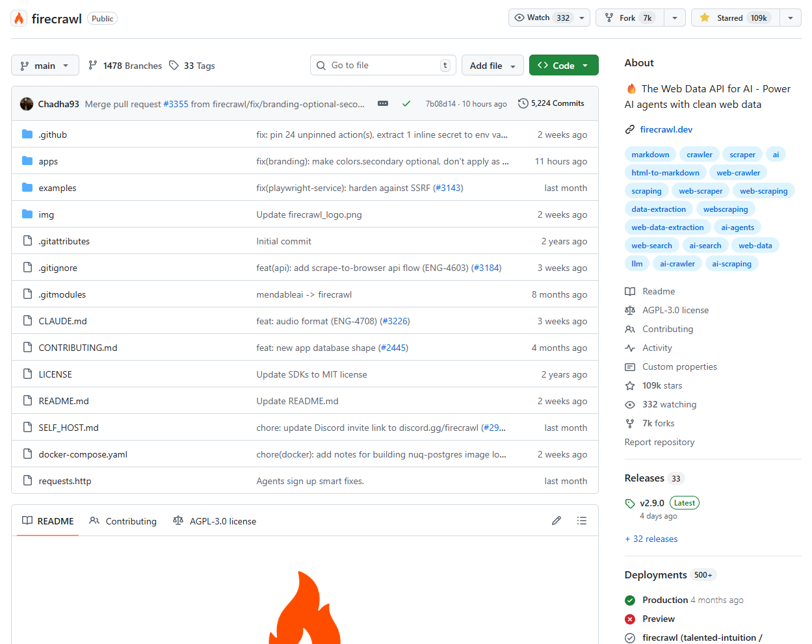Click commit message 'mendableai -> firecrawl'
This screenshot has width=812, height=644.
pos(304,294)
